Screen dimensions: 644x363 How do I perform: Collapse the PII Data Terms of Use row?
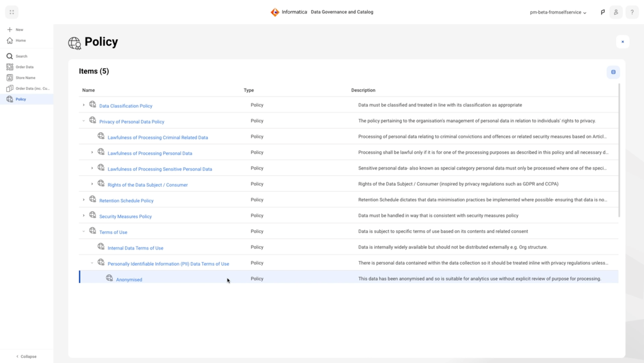click(x=92, y=263)
